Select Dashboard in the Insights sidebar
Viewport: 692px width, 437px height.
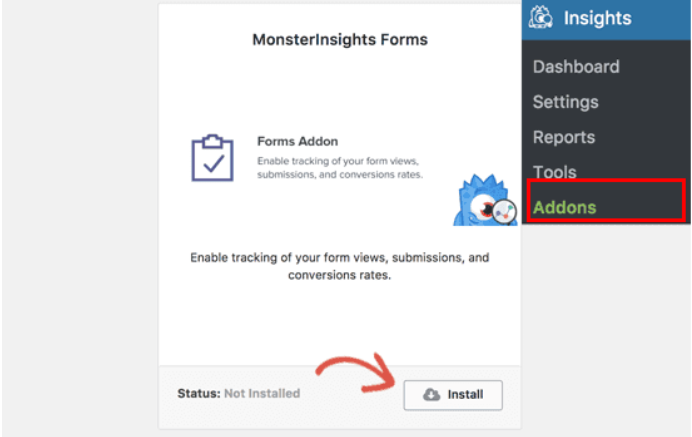tap(576, 67)
